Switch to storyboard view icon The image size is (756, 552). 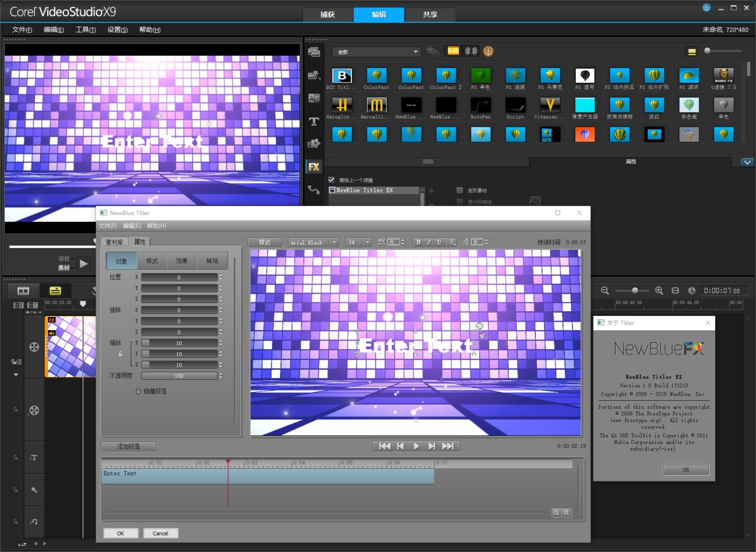tap(23, 291)
